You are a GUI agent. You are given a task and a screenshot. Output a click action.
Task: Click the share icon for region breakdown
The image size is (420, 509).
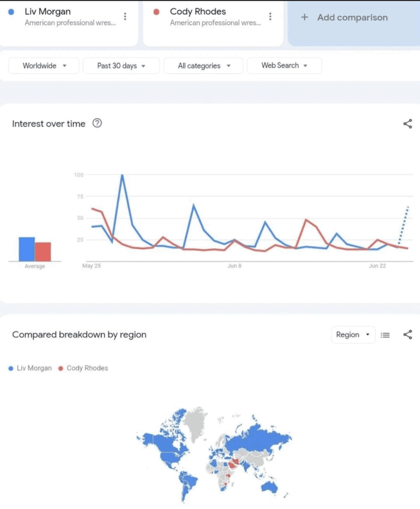[x=408, y=335]
